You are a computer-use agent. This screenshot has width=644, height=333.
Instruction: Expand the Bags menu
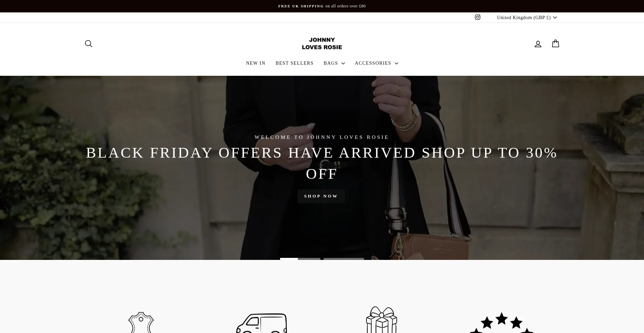click(x=334, y=63)
